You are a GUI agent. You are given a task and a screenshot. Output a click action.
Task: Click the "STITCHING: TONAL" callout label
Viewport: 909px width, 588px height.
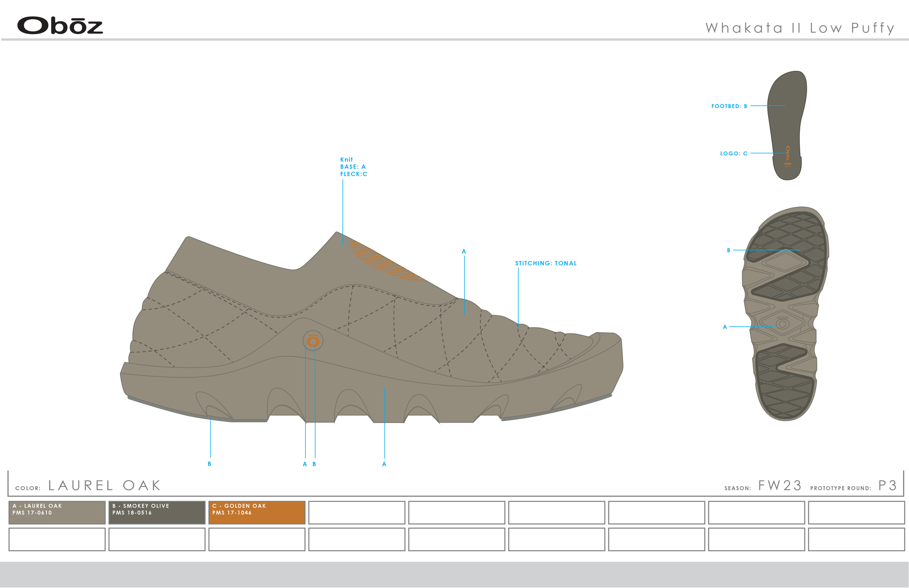point(546,263)
